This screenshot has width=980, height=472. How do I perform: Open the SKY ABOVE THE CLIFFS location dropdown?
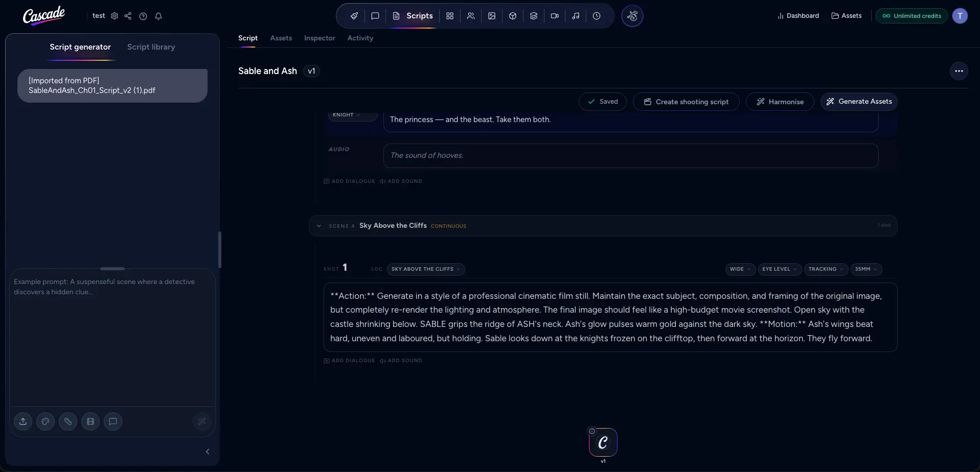tap(426, 269)
